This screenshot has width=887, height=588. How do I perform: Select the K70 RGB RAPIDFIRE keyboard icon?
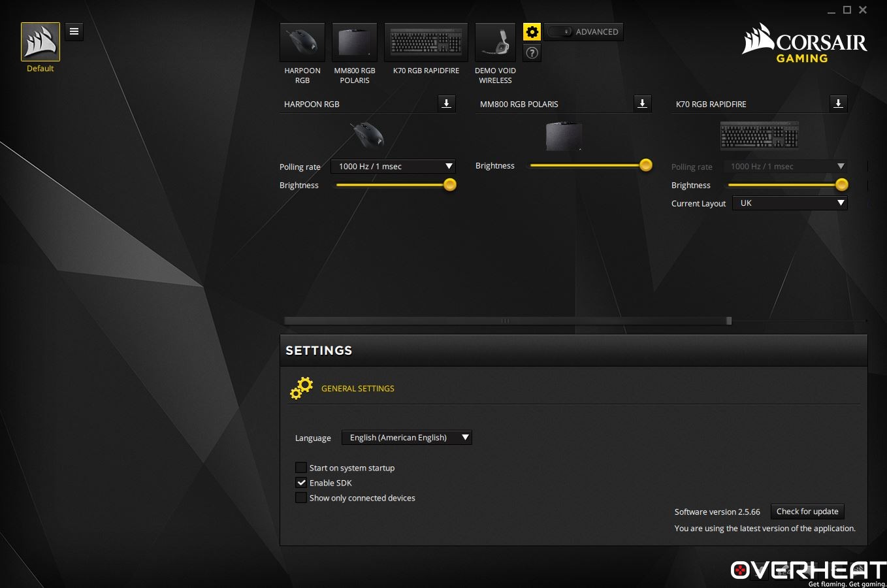pos(426,43)
